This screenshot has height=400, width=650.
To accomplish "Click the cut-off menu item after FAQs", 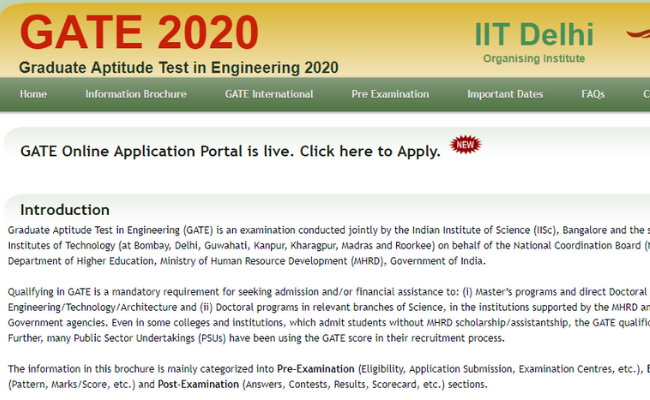I will pos(645,94).
